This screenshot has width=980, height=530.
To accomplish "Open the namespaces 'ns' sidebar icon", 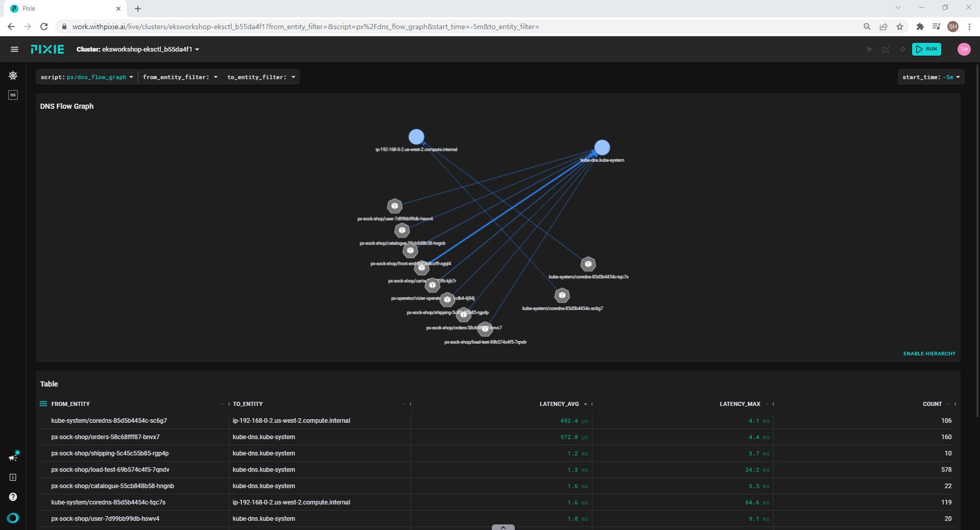I will coord(13,95).
